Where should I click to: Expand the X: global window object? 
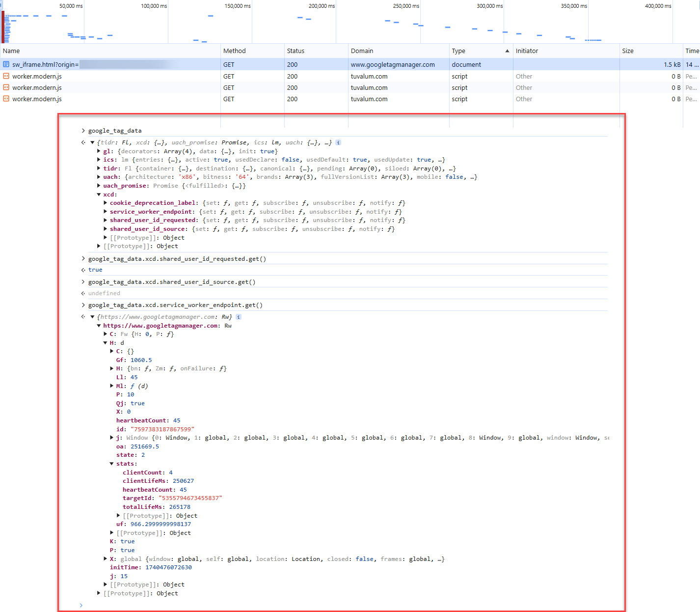tap(105, 559)
